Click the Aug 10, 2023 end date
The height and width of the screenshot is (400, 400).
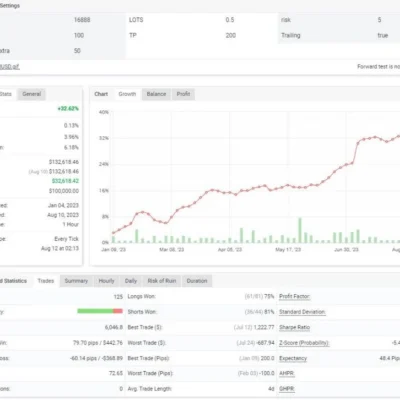point(63,215)
